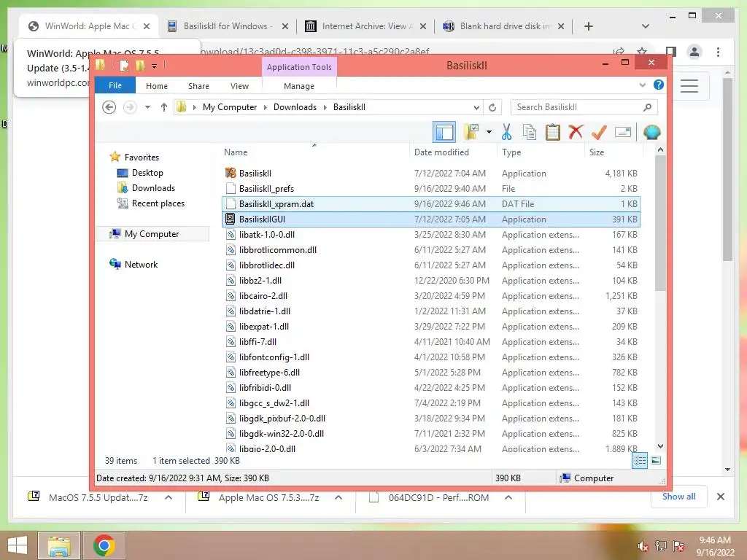747x560 pixels.
Task: Select Recent places in navigation pane
Action: click(158, 203)
